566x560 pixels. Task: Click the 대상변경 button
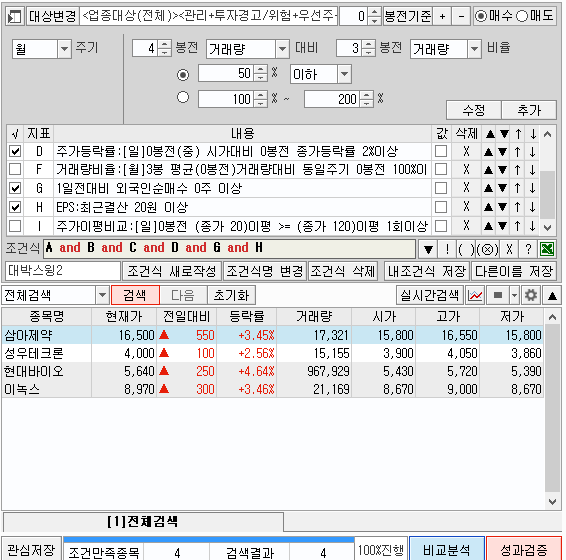point(53,16)
